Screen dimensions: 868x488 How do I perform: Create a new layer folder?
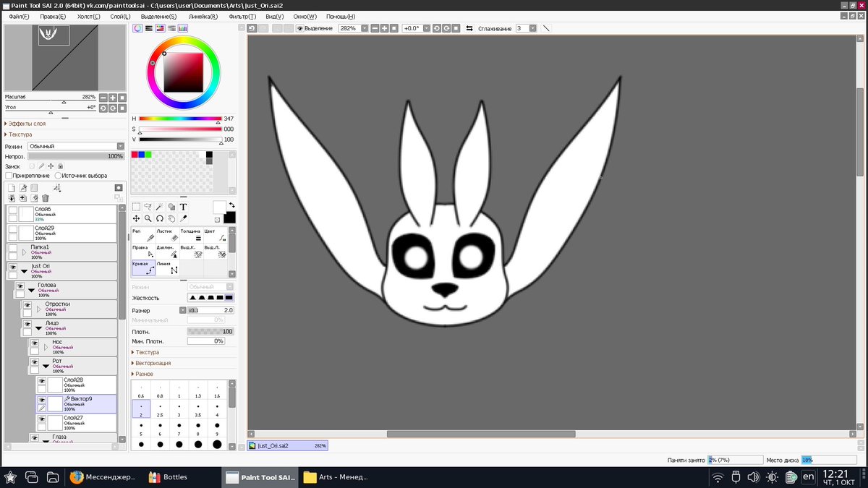[x=34, y=188]
